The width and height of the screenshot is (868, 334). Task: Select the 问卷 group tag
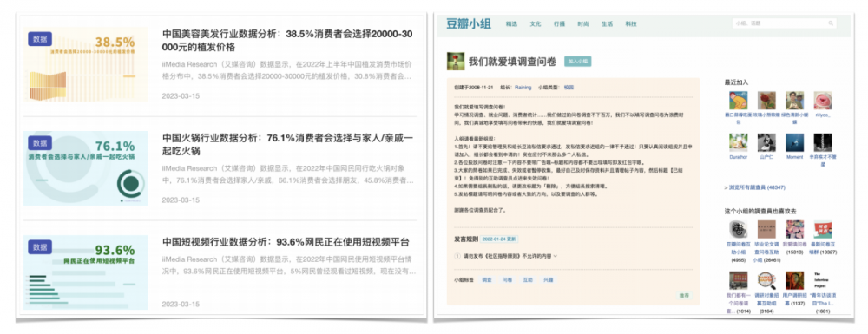507,280
